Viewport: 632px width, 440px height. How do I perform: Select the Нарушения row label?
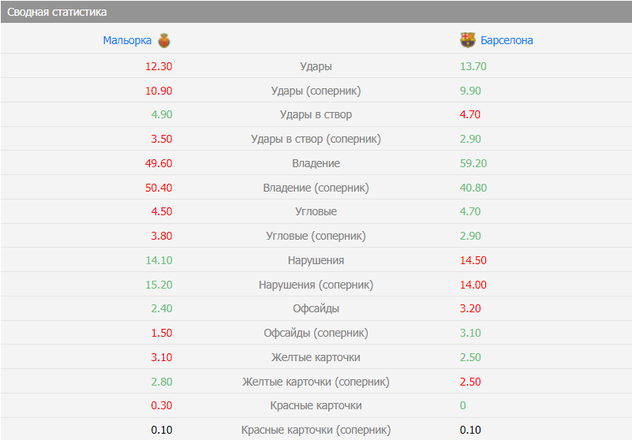316,260
